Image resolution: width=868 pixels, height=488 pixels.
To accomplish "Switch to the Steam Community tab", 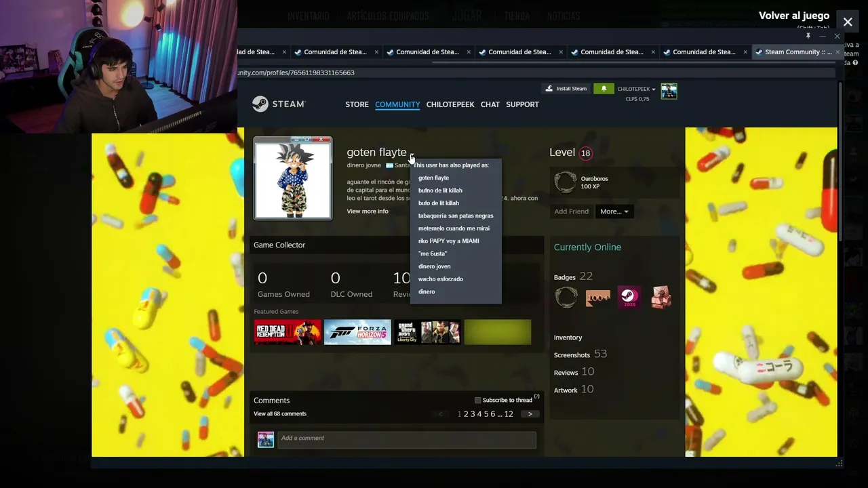I will (797, 52).
